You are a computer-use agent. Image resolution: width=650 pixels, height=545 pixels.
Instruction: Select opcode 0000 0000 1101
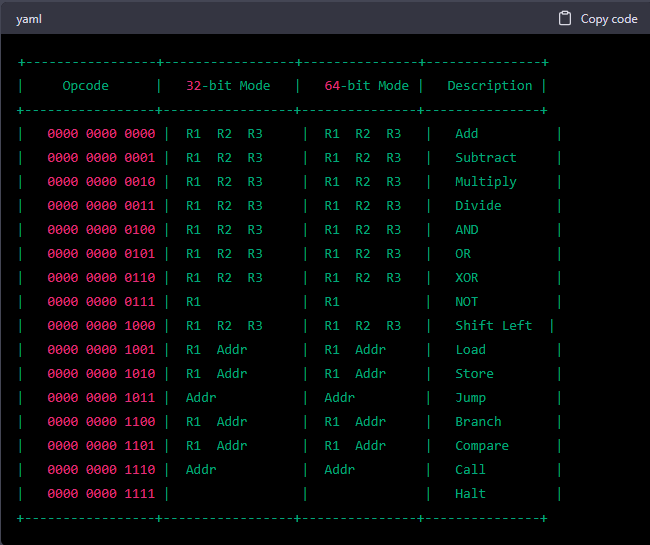[x=101, y=446]
